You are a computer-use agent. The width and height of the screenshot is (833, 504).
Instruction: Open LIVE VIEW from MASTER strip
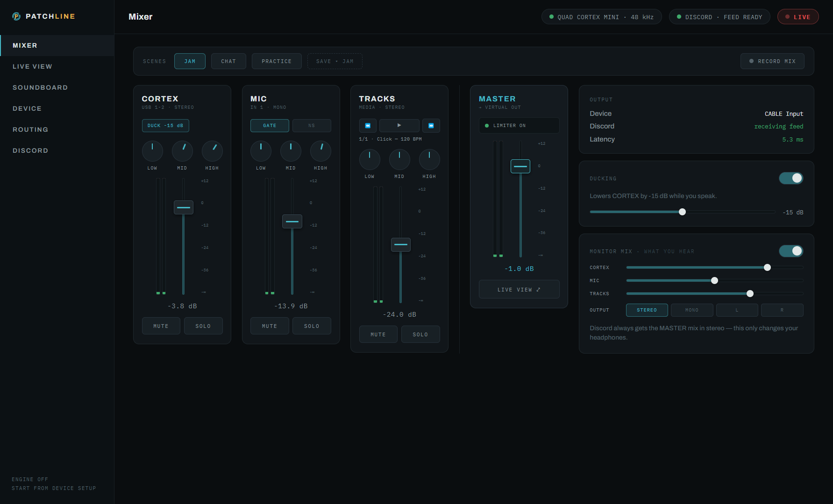pyautogui.click(x=519, y=289)
